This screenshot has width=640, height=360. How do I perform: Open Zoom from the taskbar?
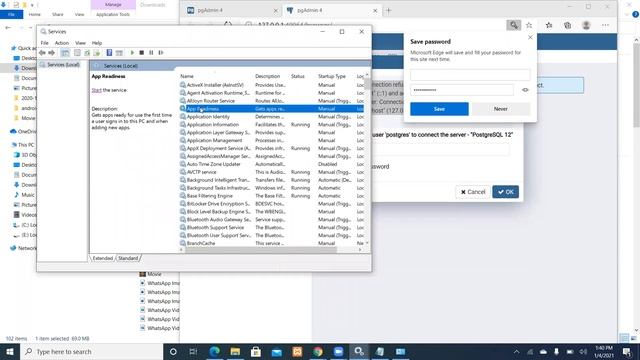(338, 351)
